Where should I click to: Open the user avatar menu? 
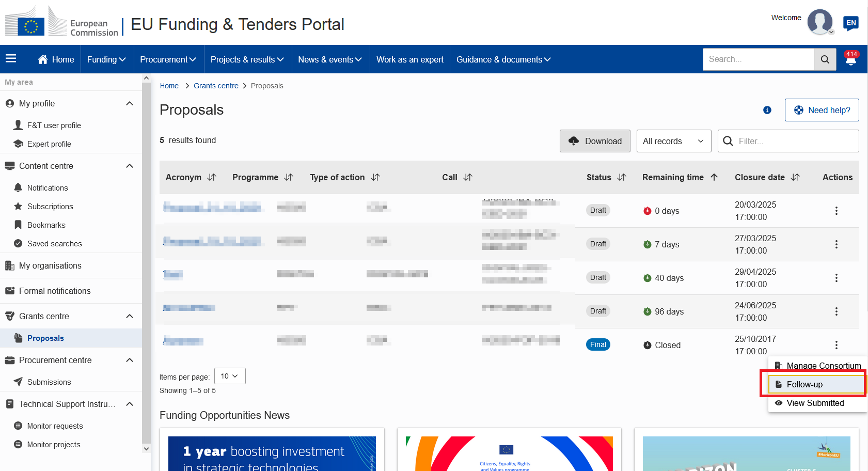point(820,22)
